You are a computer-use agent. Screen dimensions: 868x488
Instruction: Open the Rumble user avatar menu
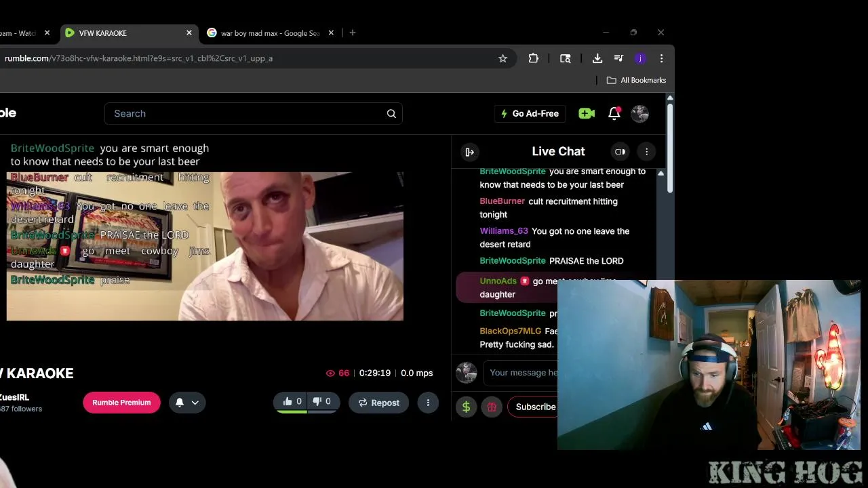click(x=639, y=114)
